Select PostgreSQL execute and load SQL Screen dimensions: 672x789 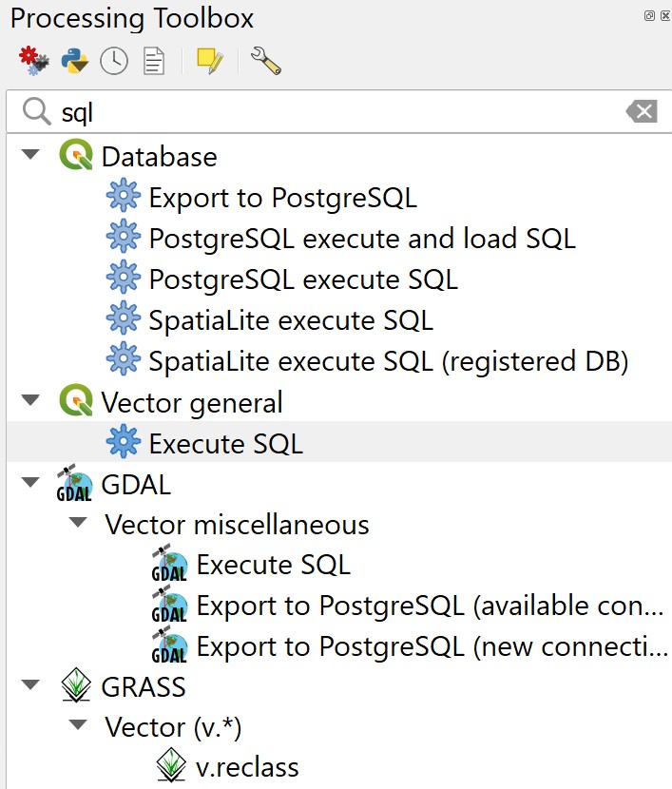[x=361, y=239]
